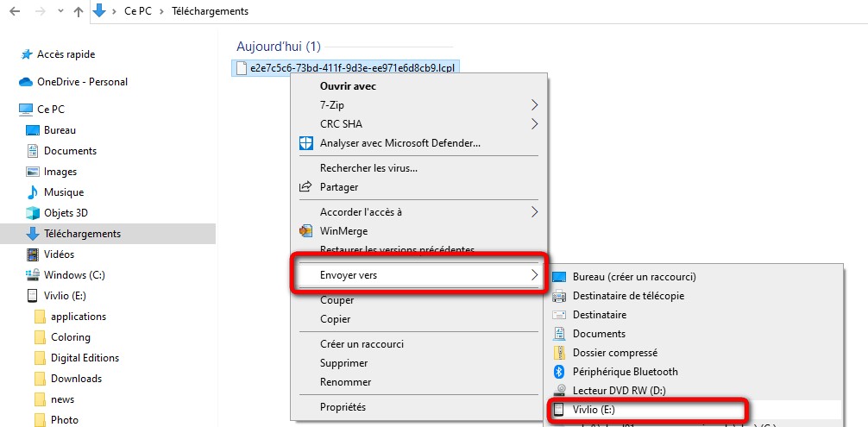
Task: Open the Digital Editions folder
Action: [x=85, y=358]
